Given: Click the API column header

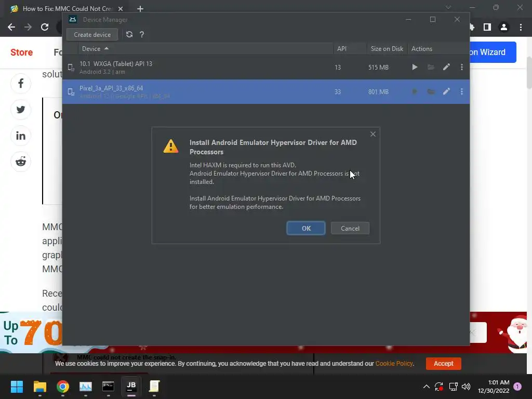Looking at the screenshot, I should tap(350, 49).
